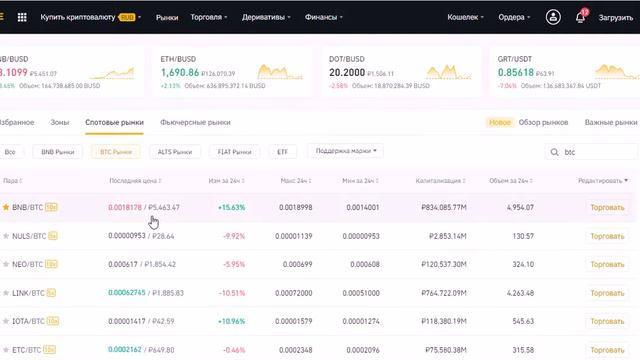Screen dimensions: 640x360
Task: Expand Торговля menu
Action: pyautogui.click(x=209, y=17)
